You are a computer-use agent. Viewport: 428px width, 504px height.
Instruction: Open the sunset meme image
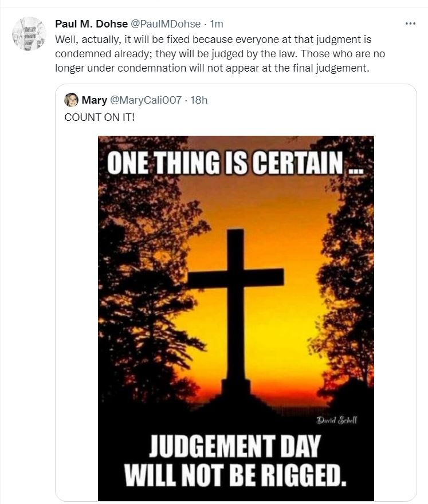click(x=235, y=286)
